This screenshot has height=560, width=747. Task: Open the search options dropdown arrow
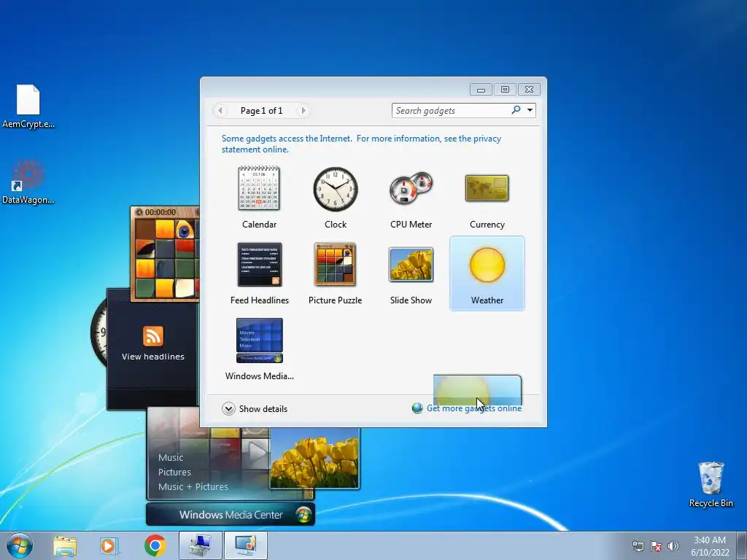point(530,111)
